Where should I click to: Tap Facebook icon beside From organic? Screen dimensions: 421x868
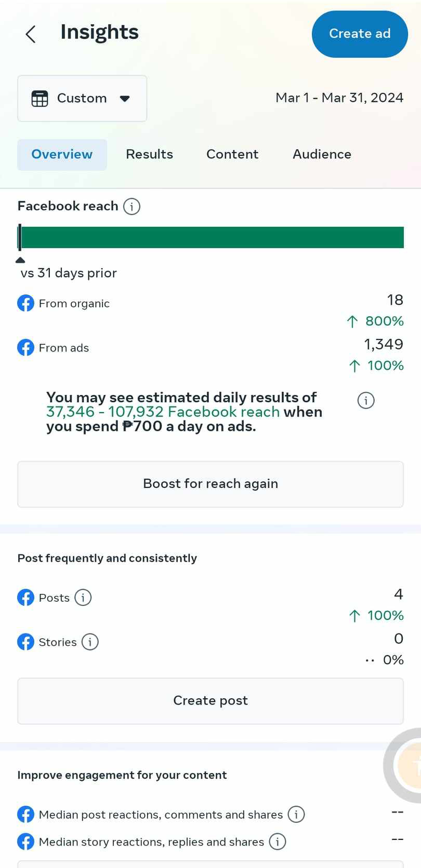pyautogui.click(x=25, y=303)
